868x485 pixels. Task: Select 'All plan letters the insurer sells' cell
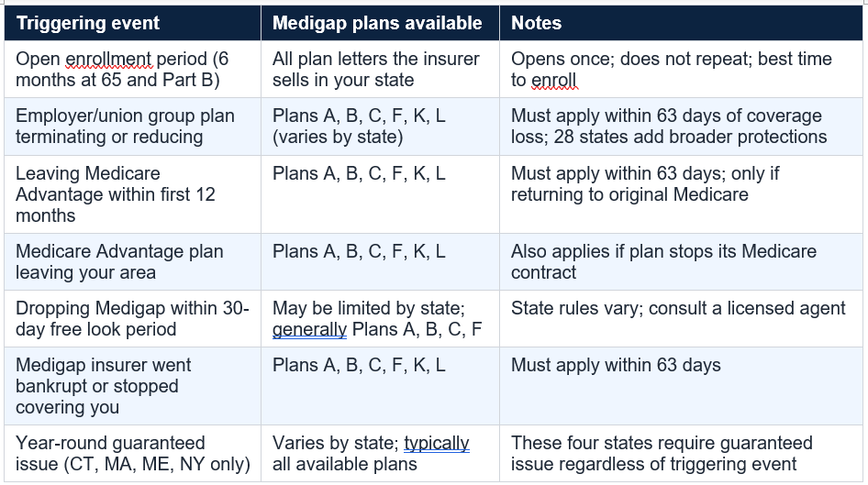coord(380,70)
